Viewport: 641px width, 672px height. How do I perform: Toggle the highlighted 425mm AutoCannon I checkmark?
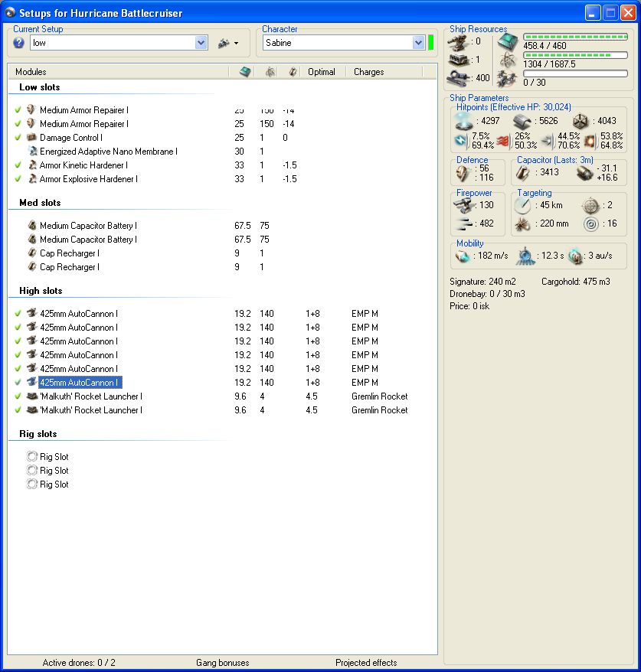coord(18,382)
